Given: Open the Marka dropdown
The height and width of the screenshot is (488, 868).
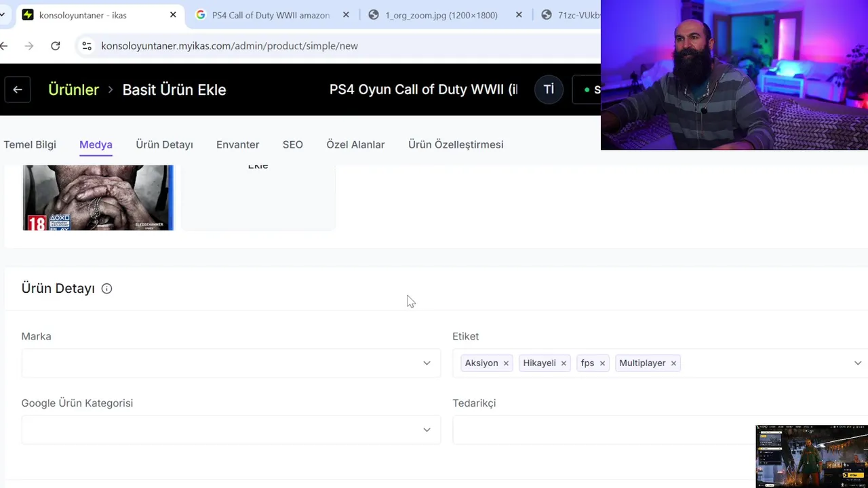Looking at the screenshot, I should [x=231, y=363].
